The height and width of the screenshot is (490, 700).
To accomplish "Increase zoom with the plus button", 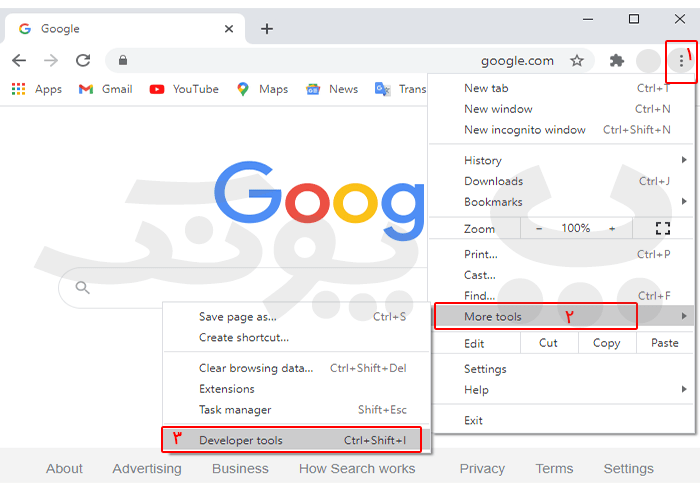I will (612, 228).
